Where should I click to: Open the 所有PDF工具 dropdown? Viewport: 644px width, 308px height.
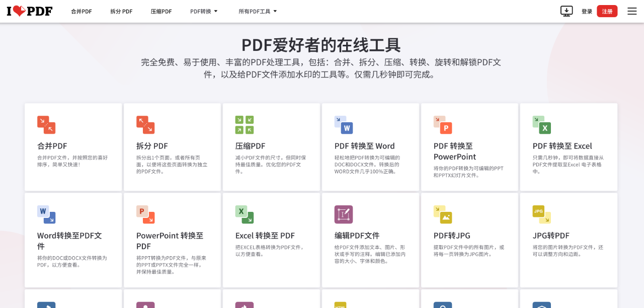click(x=258, y=11)
